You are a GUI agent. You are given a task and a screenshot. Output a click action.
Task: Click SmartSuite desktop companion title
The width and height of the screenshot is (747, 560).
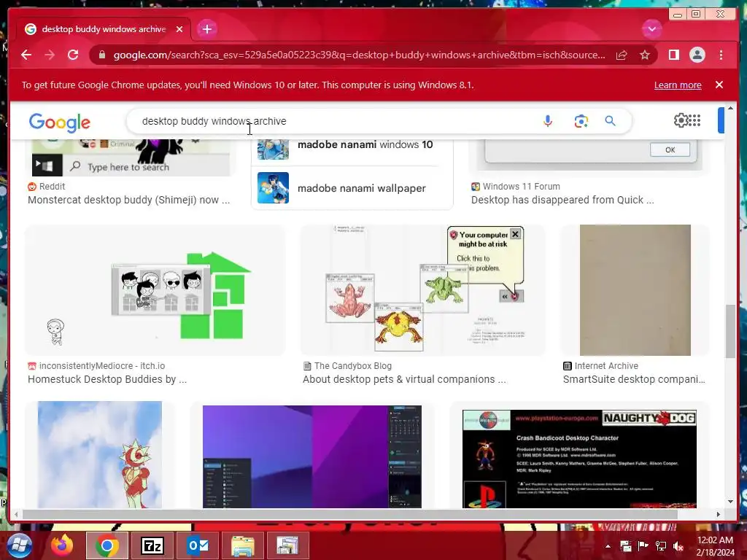(634, 379)
